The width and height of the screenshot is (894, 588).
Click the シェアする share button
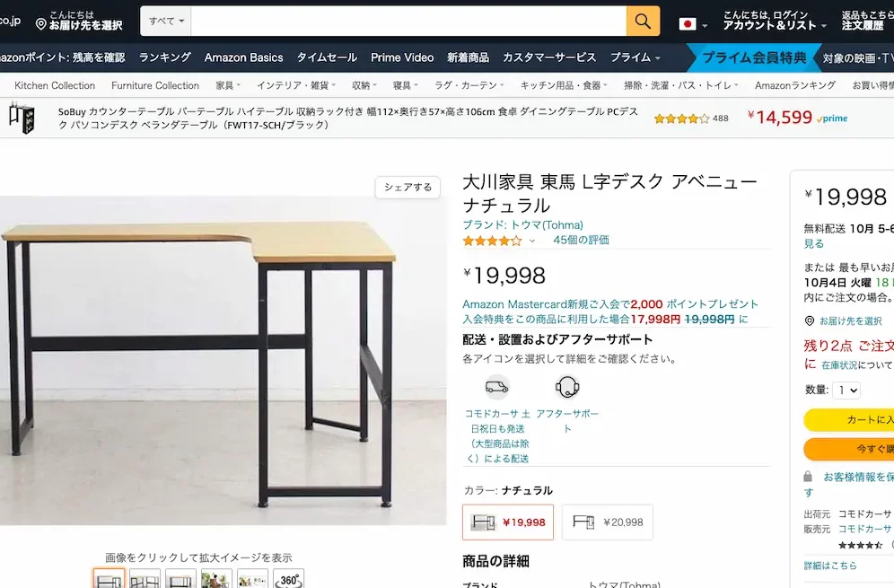408,187
